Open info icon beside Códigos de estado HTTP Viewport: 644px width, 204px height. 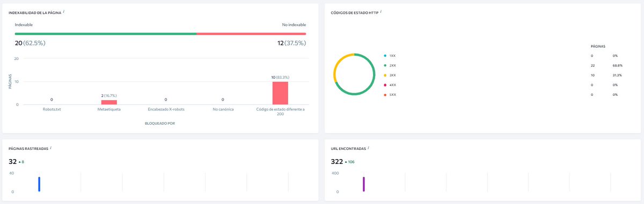[x=381, y=11]
